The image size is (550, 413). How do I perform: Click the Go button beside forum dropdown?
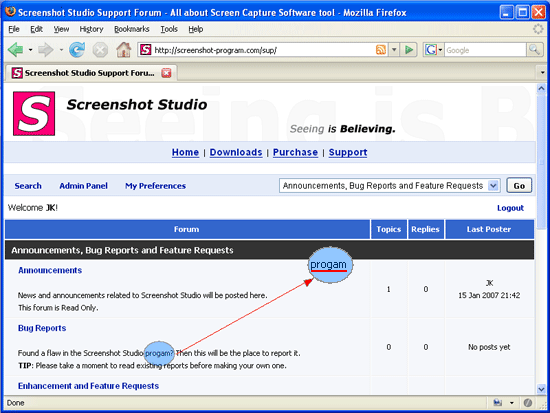pos(519,185)
